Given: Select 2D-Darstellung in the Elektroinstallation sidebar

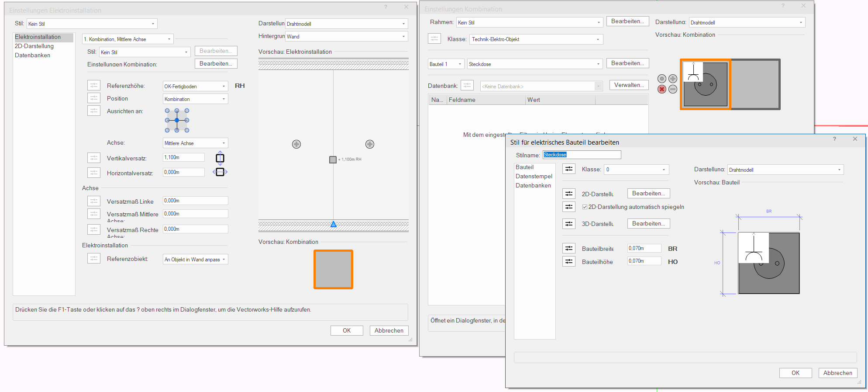Looking at the screenshot, I should [x=34, y=46].
